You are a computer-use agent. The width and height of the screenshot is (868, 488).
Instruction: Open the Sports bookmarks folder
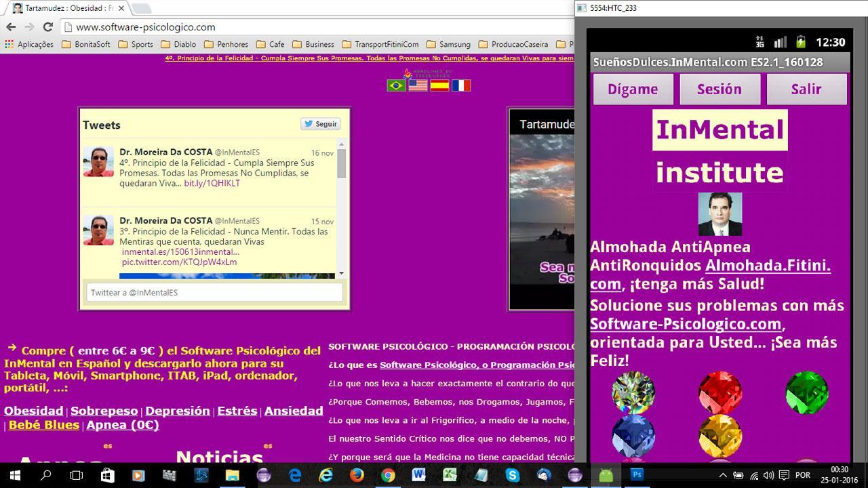point(136,44)
